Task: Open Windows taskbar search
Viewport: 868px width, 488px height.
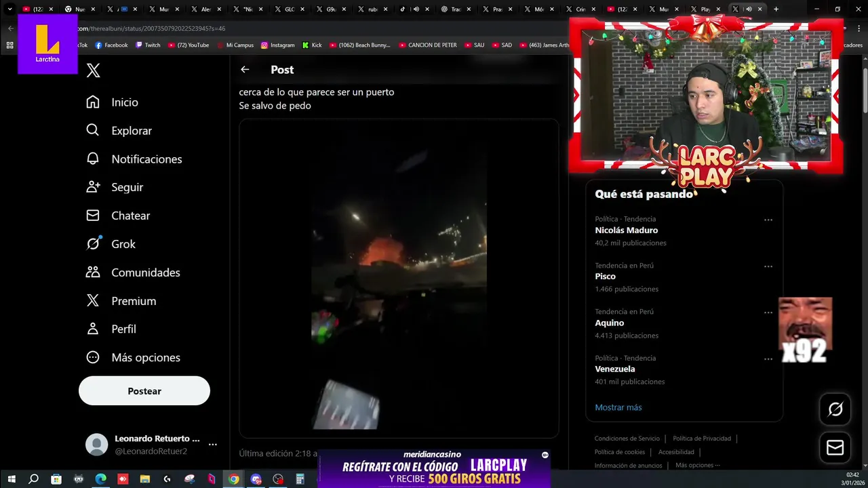Action: (x=34, y=479)
